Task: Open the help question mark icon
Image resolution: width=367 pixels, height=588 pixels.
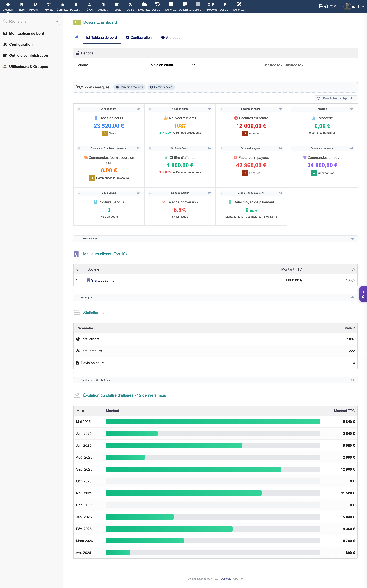Action: pyautogui.click(x=326, y=7)
